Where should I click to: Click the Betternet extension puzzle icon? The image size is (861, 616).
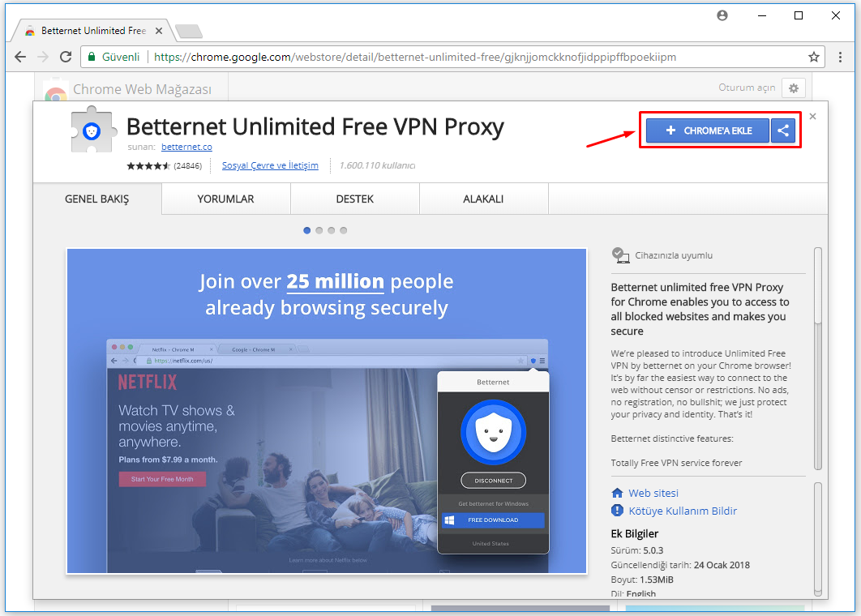(92, 130)
